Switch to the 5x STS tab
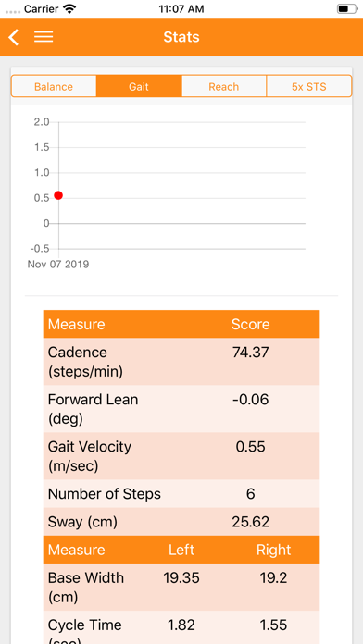 309,87
